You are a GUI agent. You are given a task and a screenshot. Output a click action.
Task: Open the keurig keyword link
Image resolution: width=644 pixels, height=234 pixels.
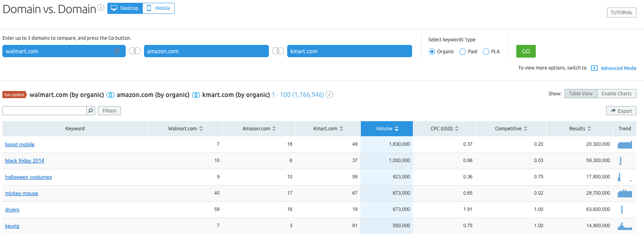12,226
